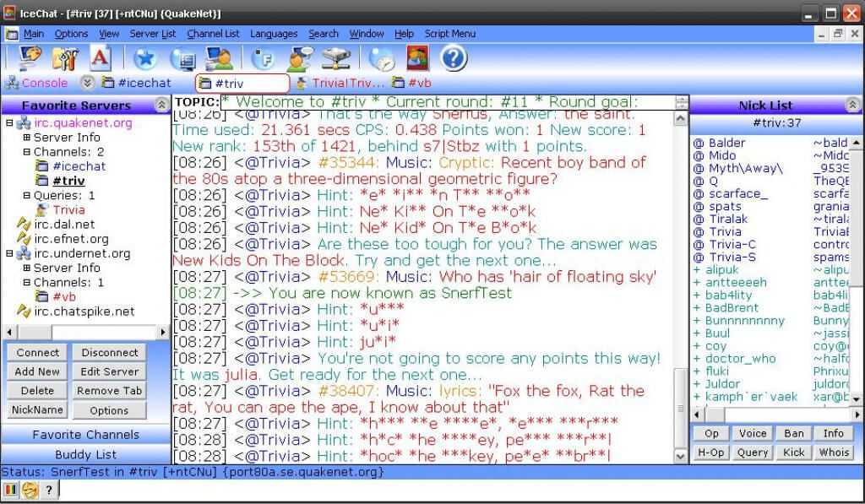
Task: Collapse the Channels: 2 node
Action: (x=26, y=152)
